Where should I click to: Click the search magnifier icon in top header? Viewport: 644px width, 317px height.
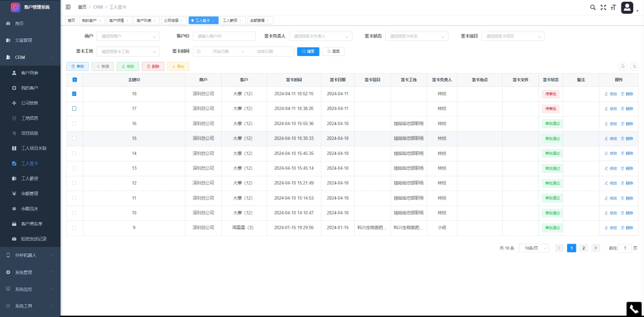pyautogui.click(x=593, y=7)
